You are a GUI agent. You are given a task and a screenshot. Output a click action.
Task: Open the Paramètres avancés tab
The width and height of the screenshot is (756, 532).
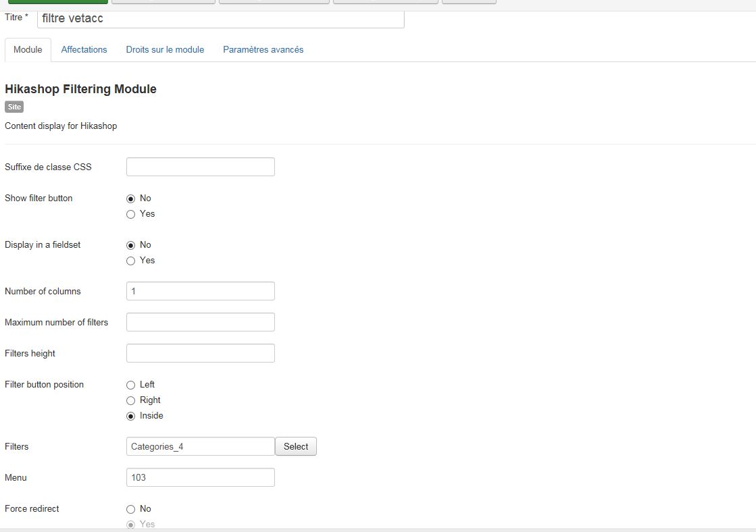click(263, 50)
